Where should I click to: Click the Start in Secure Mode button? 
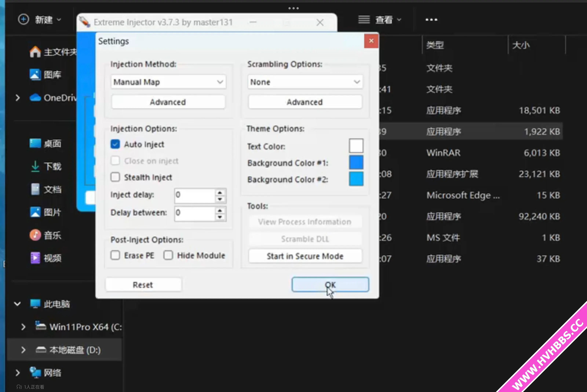[305, 256]
